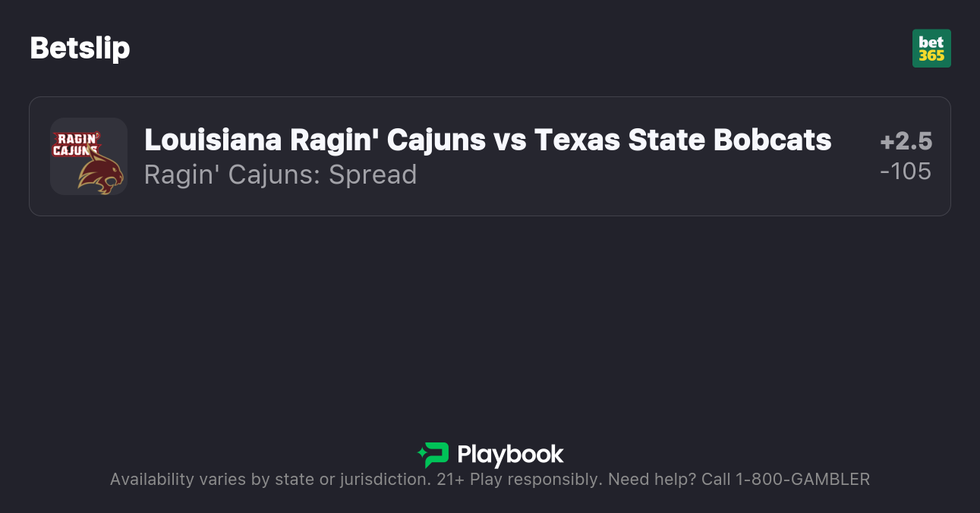Image resolution: width=980 pixels, height=513 pixels.
Task: Click the Texas State Bobcats team name
Action: [x=682, y=140]
